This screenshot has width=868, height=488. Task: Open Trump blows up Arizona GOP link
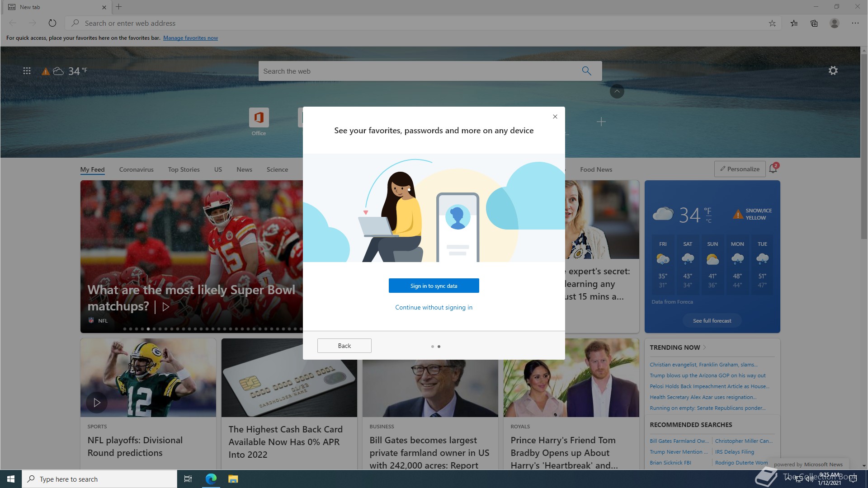pos(708,375)
